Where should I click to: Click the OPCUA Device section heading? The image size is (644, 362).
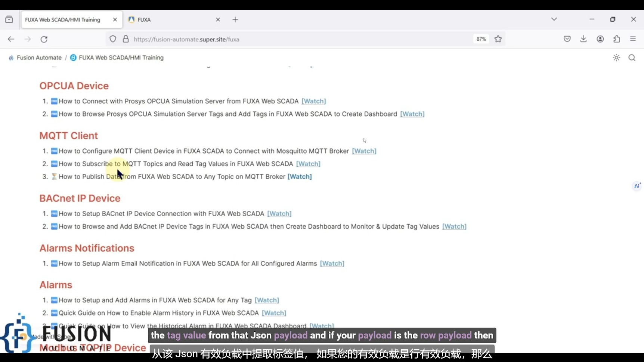coord(74,86)
